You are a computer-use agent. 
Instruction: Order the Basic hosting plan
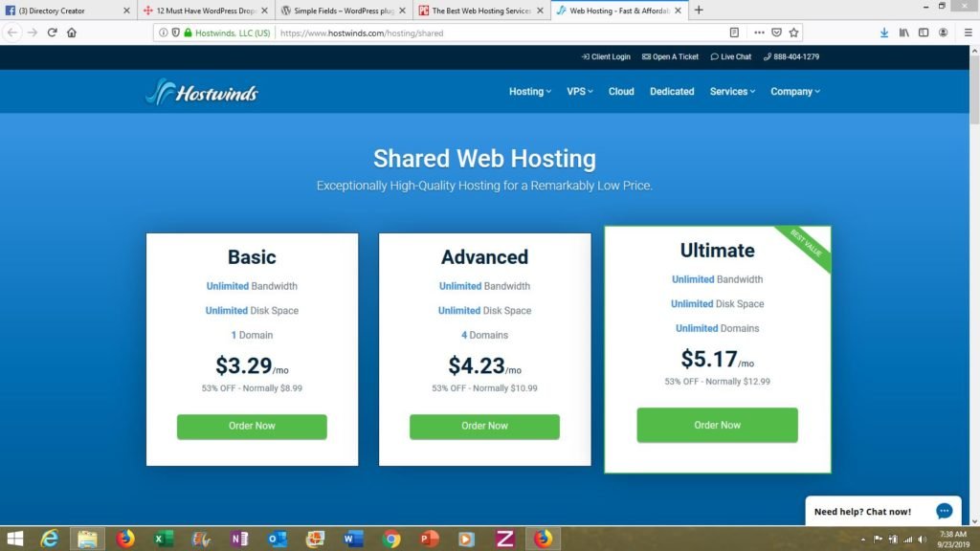pyautogui.click(x=252, y=426)
